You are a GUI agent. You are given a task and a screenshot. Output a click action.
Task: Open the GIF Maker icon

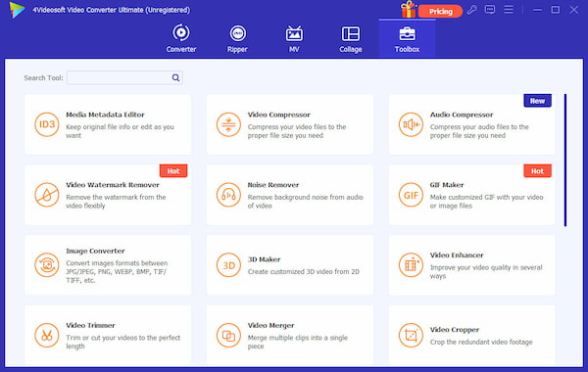click(411, 195)
